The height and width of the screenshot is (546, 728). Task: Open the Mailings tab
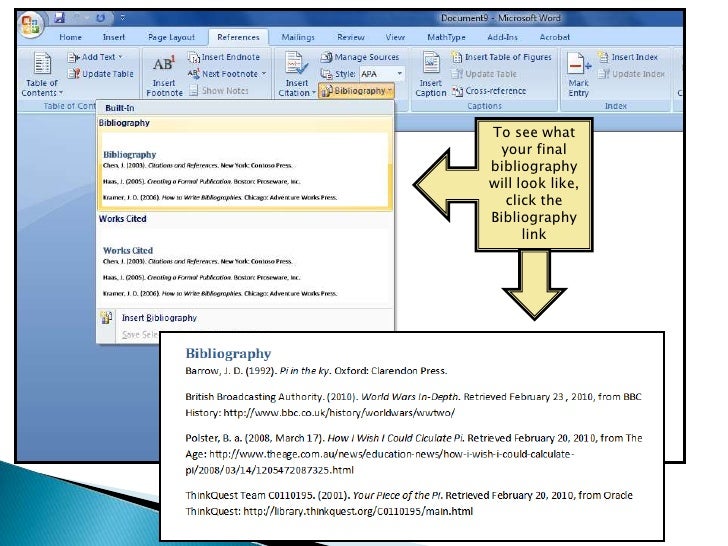click(298, 37)
